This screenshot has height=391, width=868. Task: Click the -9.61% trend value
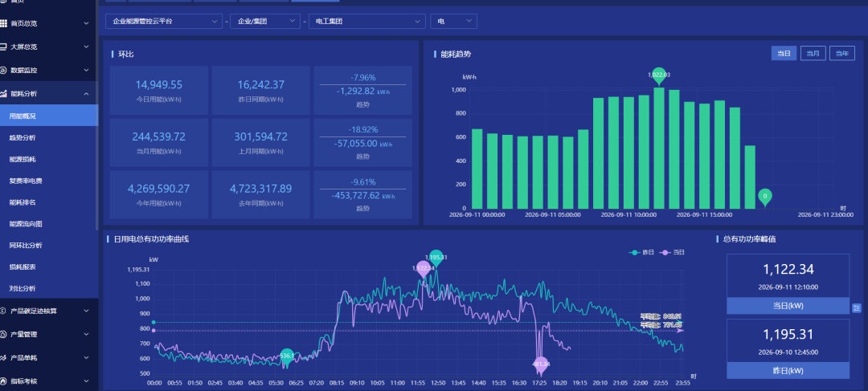click(x=363, y=181)
